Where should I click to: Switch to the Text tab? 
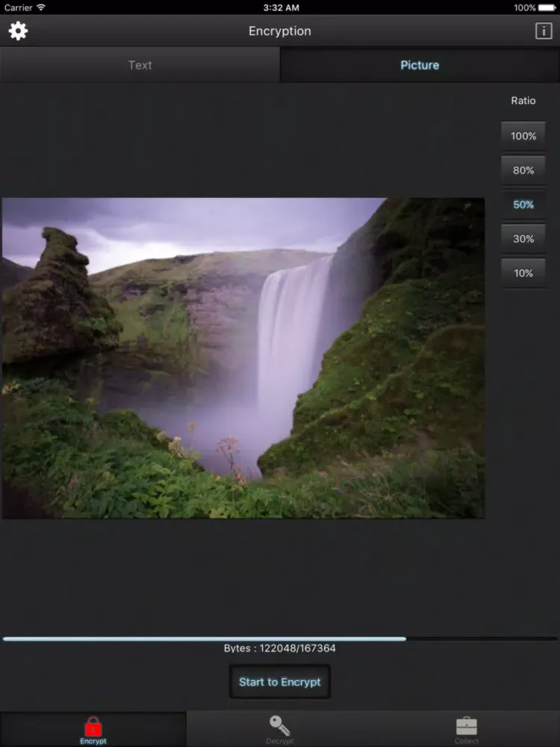tap(140, 65)
